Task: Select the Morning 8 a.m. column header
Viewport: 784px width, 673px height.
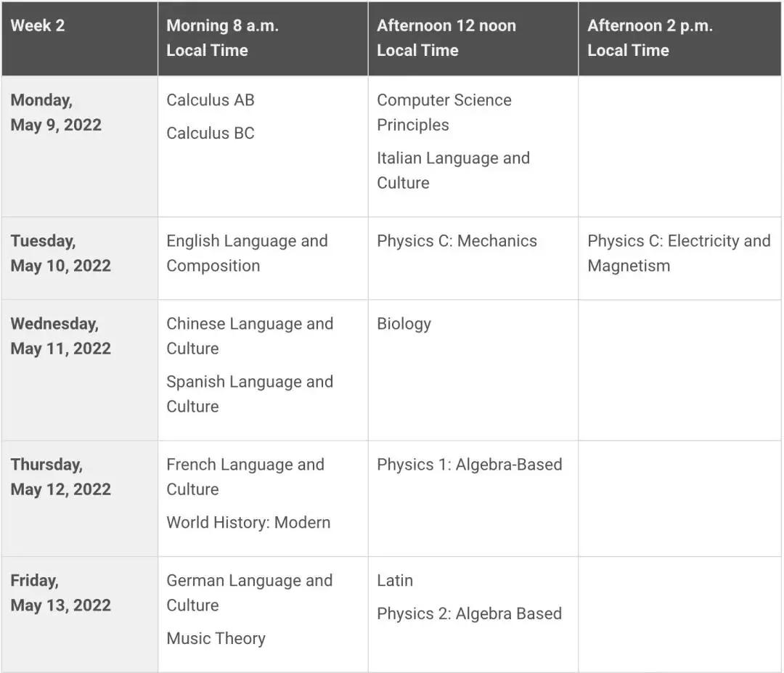Action: tap(222, 38)
